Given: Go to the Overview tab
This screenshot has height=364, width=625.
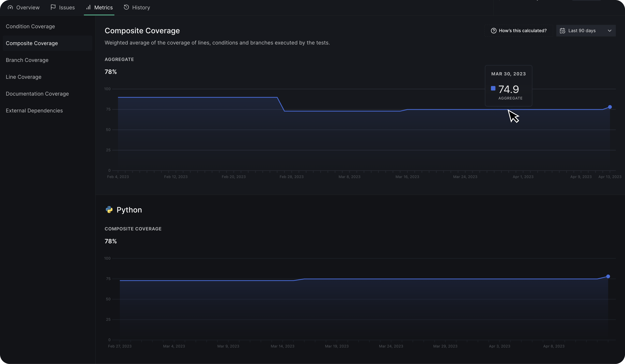Looking at the screenshot, I should pyautogui.click(x=28, y=7).
